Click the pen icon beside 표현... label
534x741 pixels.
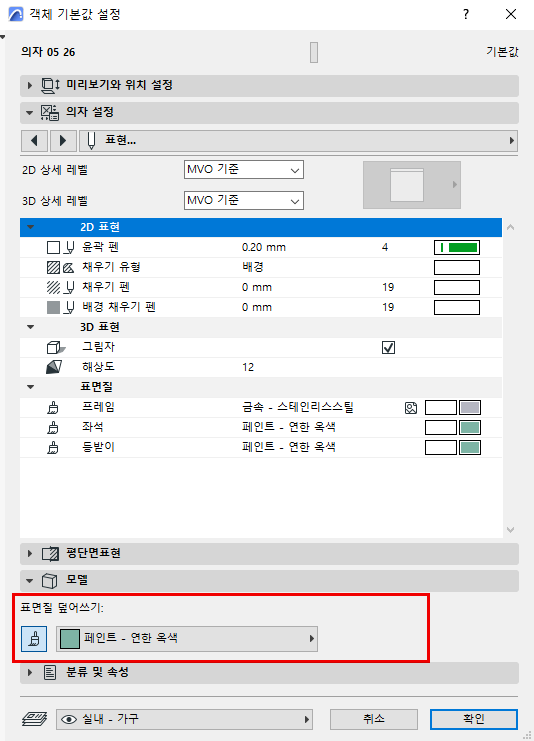92,141
